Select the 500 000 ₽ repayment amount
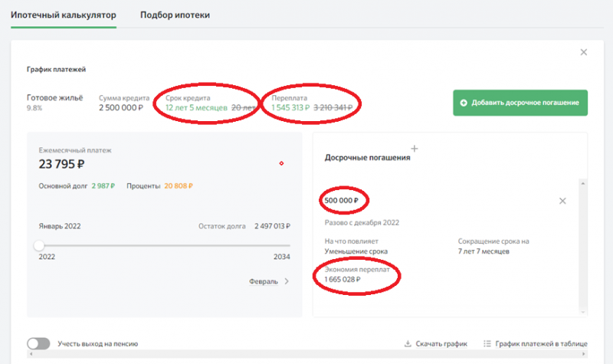 (x=344, y=201)
